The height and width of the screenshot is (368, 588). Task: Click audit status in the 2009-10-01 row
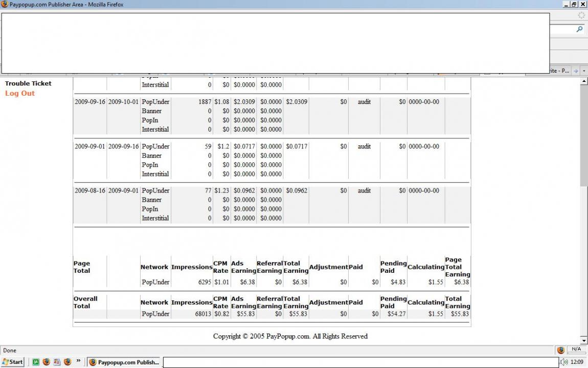coord(364,102)
